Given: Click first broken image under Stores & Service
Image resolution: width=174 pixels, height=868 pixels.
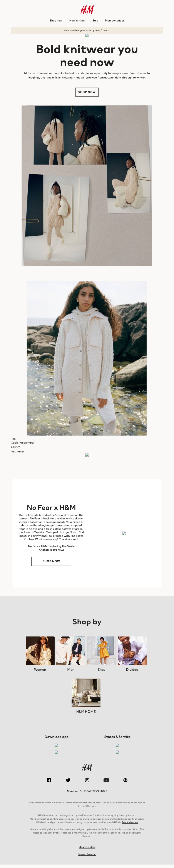Looking at the screenshot, I should point(117,745).
